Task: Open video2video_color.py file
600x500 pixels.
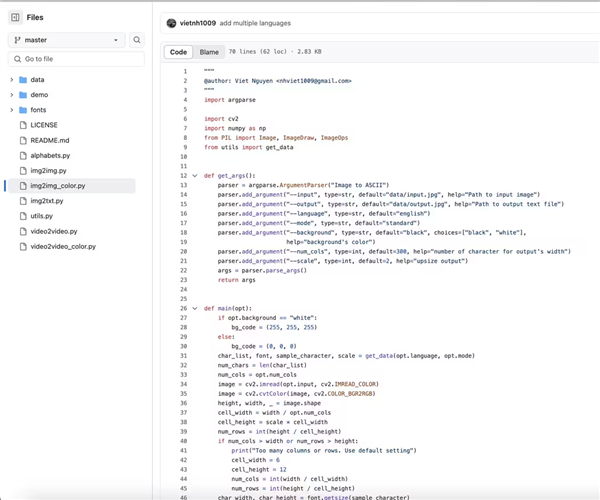Action: pos(63,246)
